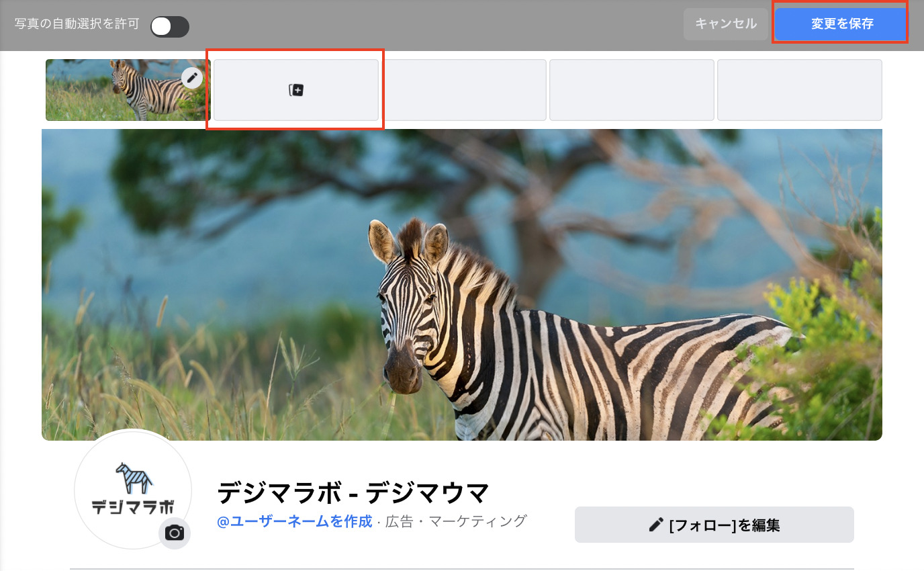Click the camera icon on the profile picture

click(175, 533)
